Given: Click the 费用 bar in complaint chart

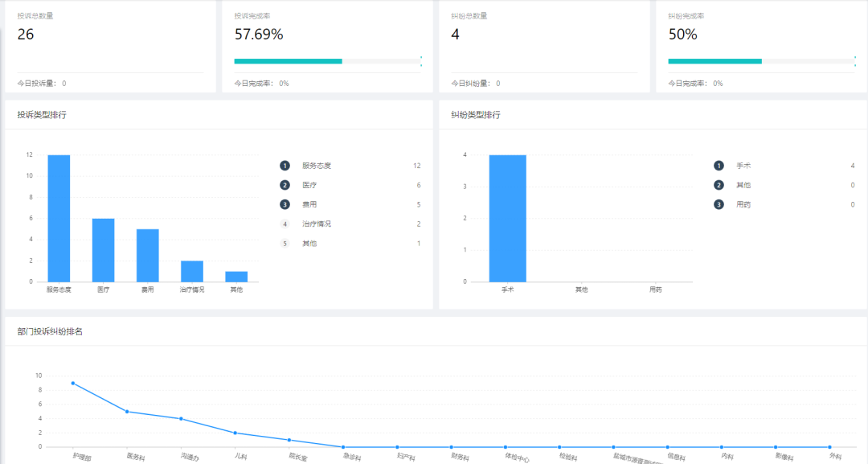Looking at the screenshot, I should pos(147,255).
